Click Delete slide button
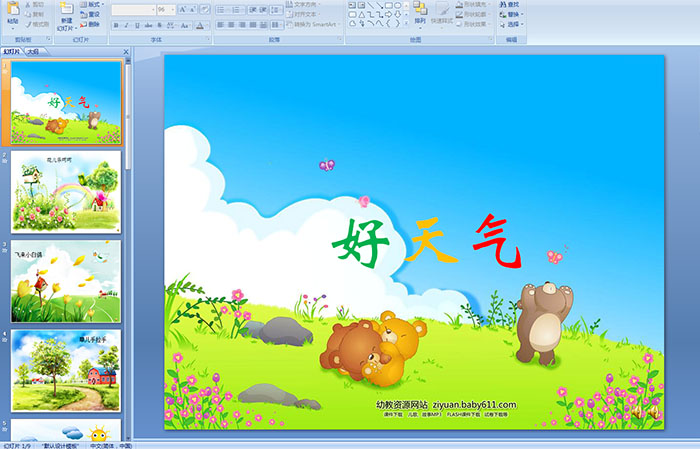Screen dimensions: 700x449 [x=90, y=24]
